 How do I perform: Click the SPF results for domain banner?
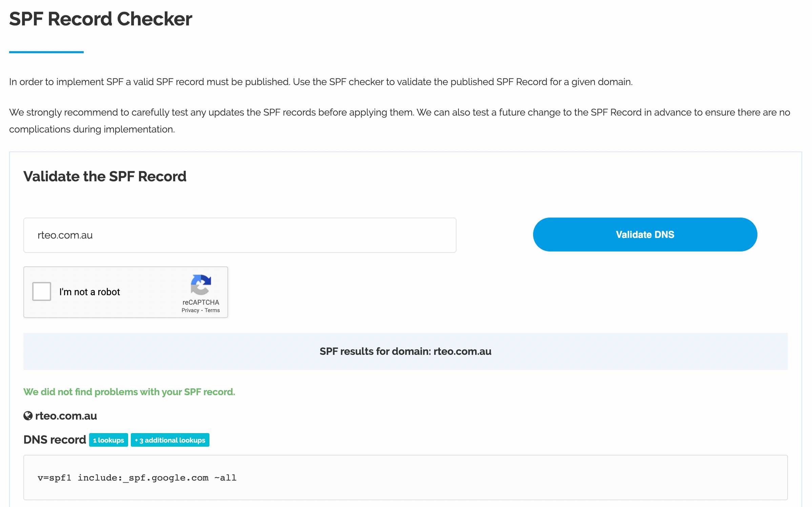(405, 351)
